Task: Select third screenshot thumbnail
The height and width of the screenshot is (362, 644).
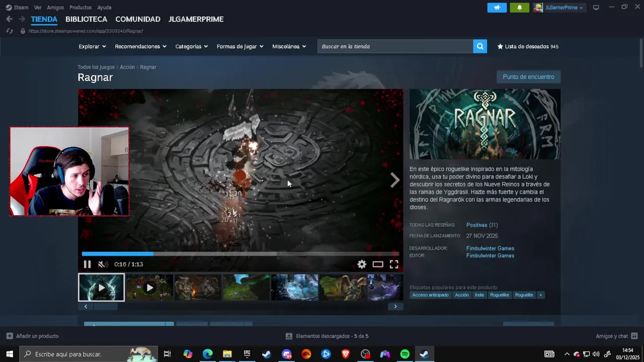Action: point(198,287)
